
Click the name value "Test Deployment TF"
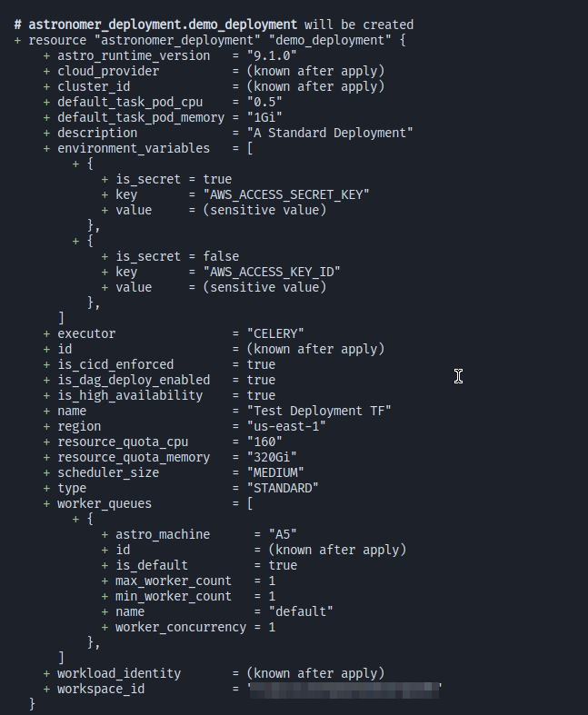[320, 411]
